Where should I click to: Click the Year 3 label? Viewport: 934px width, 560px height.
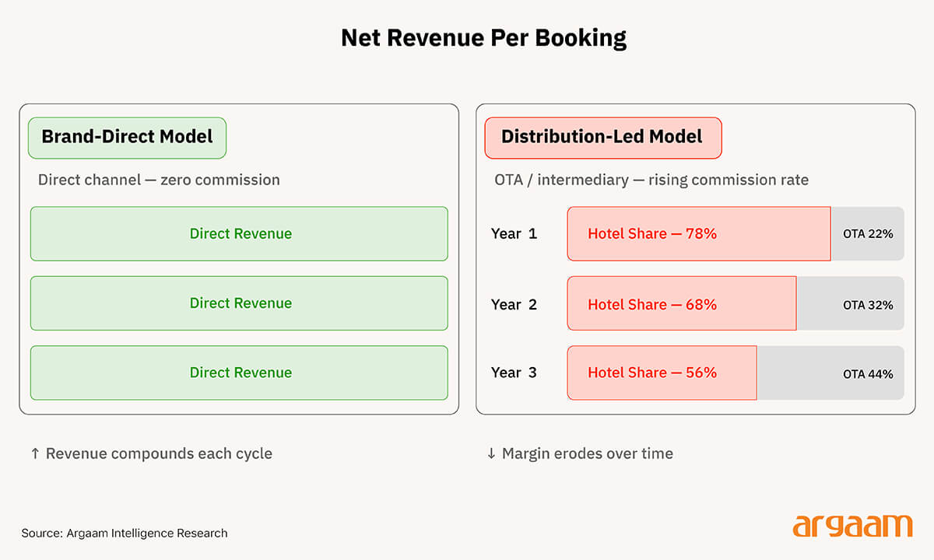point(514,373)
